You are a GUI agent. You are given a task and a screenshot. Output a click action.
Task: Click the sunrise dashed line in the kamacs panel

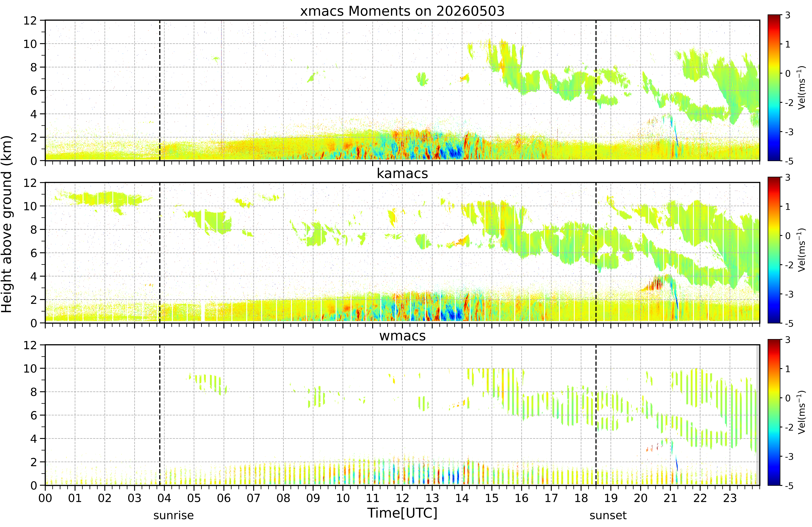click(x=160, y=253)
